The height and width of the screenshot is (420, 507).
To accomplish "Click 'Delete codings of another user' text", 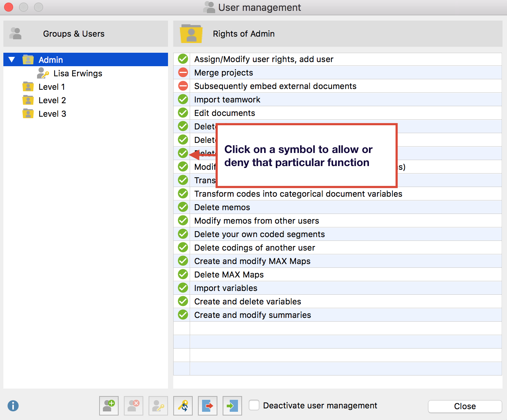I will (x=254, y=248).
